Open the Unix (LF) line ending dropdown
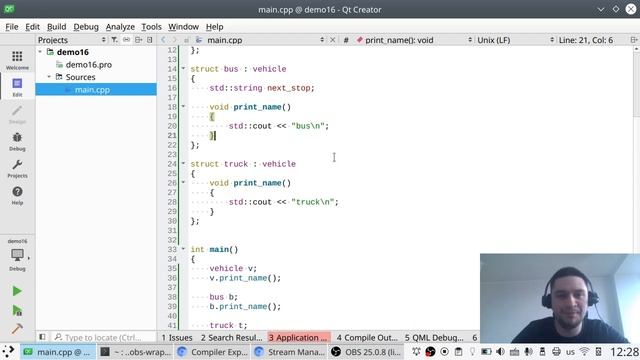Image resolution: width=640 pixels, height=360 pixels. 516,40
